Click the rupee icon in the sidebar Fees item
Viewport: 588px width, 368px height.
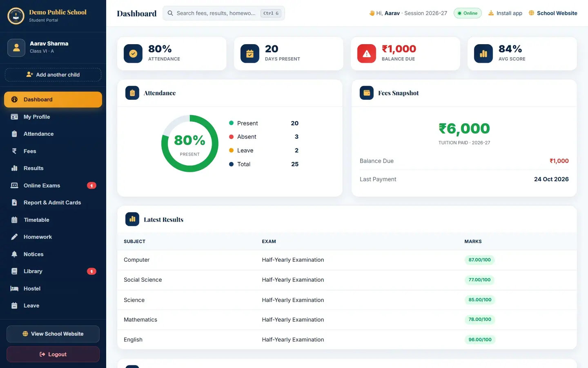pos(14,151)
